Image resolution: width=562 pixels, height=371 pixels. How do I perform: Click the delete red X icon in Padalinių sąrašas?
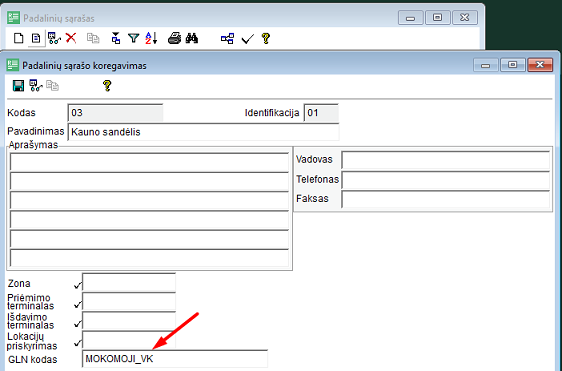tap(71, 38)
